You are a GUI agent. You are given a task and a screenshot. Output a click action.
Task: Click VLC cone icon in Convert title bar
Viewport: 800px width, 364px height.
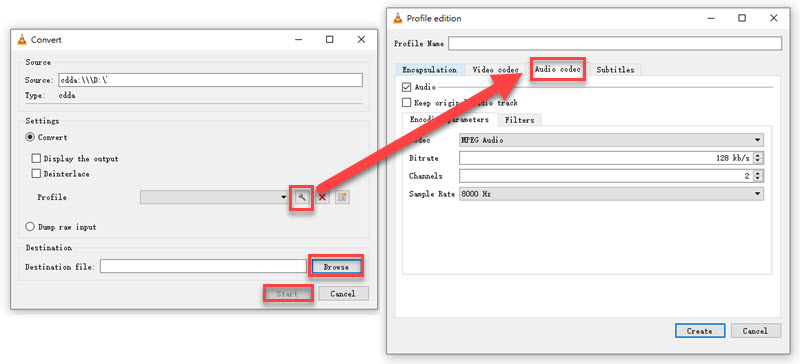pyautogui.click(x=22, y=39)
